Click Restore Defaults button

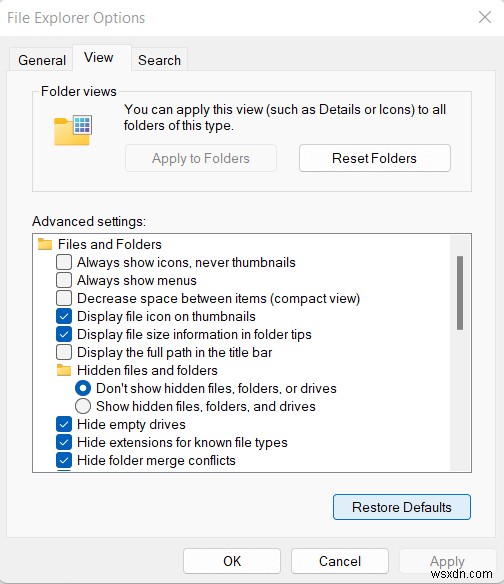click(x=402, y=507)
